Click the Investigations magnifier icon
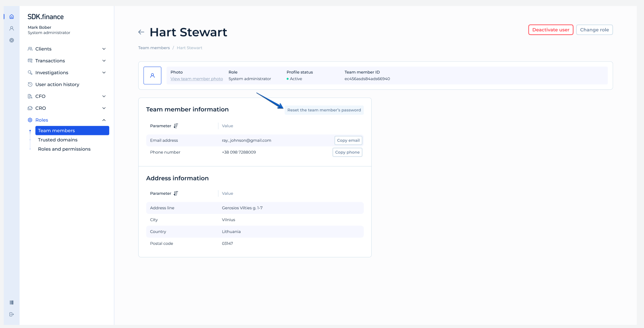 [30, 72]
